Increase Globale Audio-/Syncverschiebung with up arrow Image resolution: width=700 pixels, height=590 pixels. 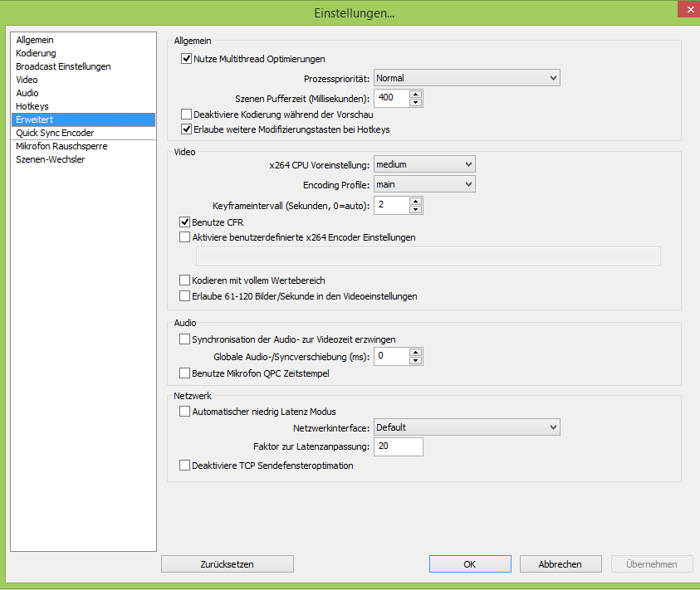pos(416,352)
